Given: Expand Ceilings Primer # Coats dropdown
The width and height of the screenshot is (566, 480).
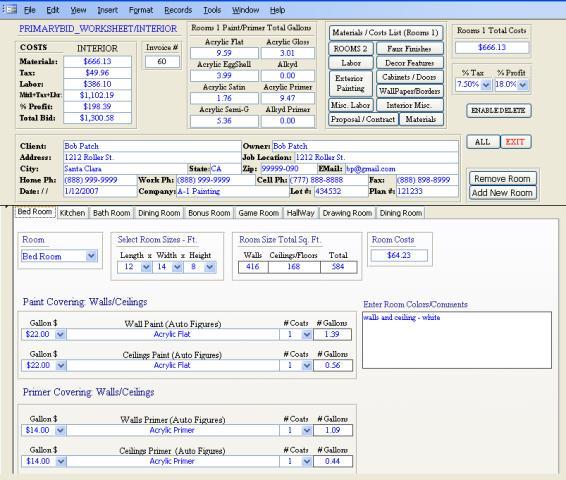Looking at the screenshot, I should point(307,461).
